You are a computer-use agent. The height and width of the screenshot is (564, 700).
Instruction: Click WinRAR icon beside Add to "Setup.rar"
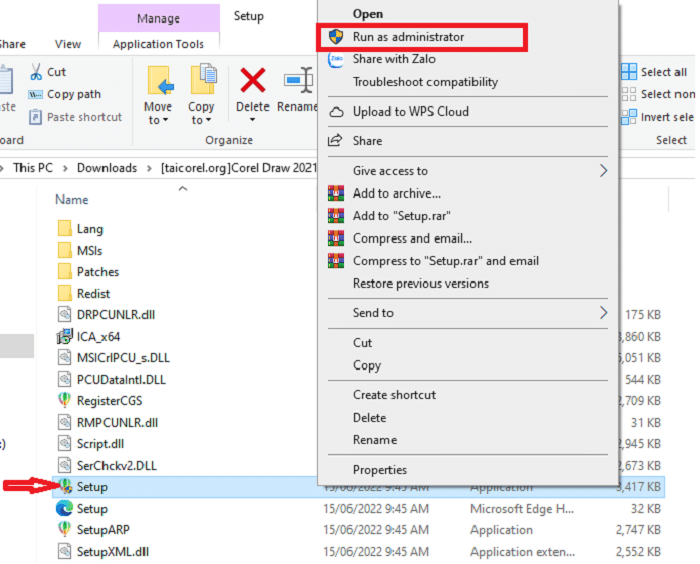click(x=336, y=216)
